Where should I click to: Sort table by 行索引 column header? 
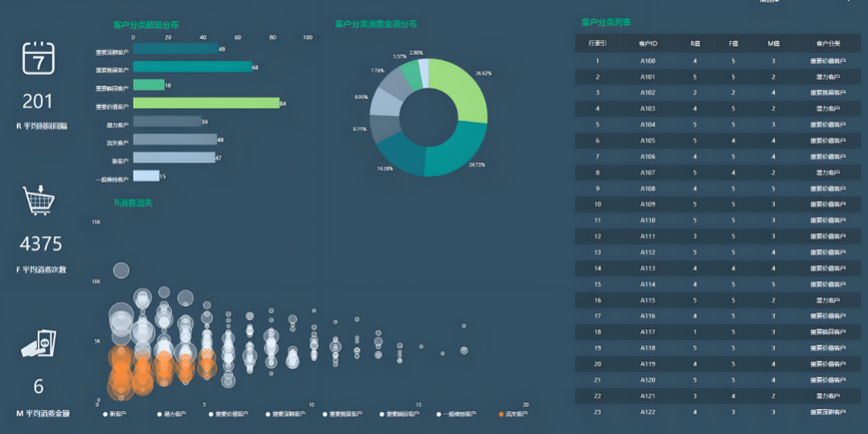click(597, 43)
